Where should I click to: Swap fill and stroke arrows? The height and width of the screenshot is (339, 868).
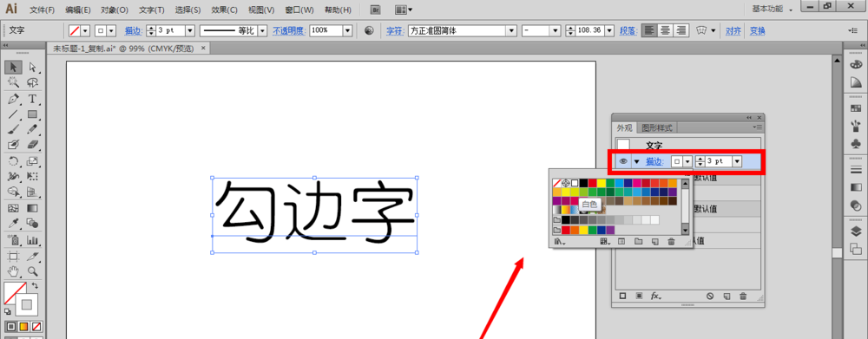(35, 286)
